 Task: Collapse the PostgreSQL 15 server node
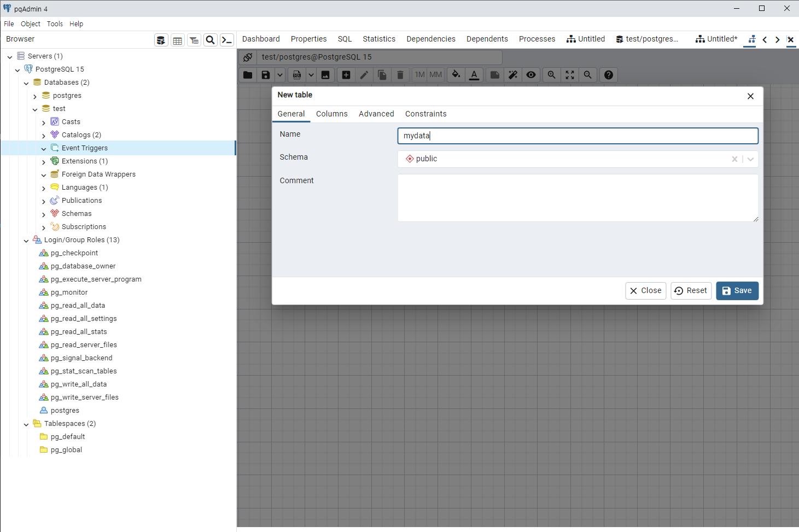pyautogui.click(x=18, y=70)
